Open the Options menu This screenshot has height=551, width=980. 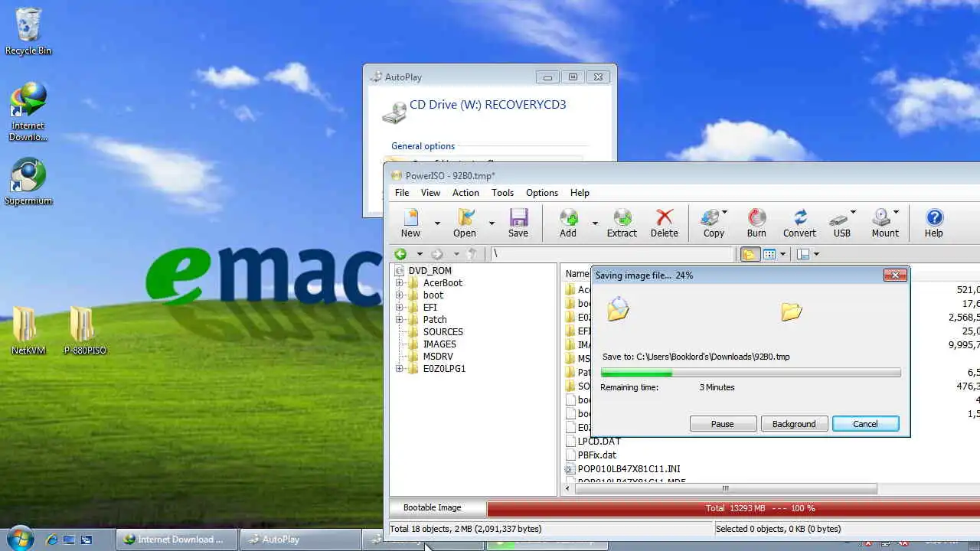(542, 193)
